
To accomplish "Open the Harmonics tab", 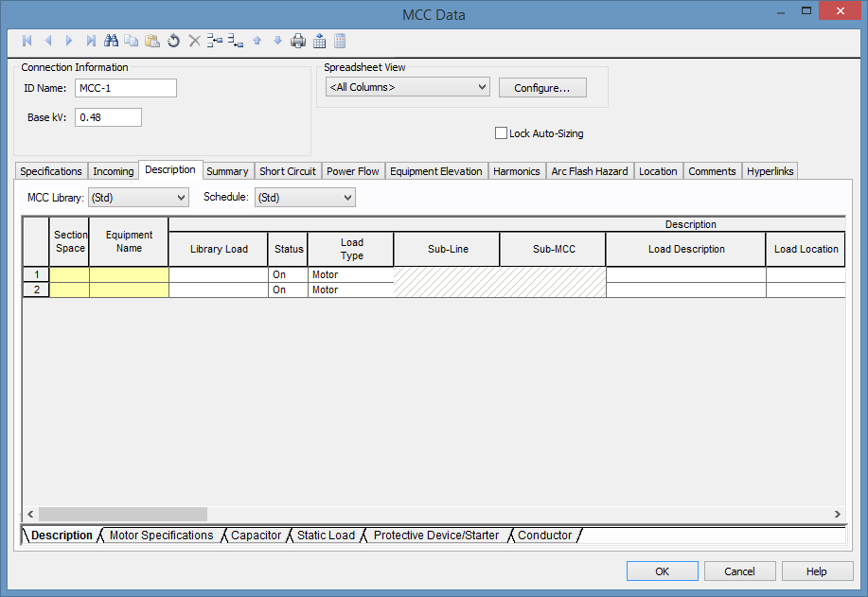I will [517, 171].
